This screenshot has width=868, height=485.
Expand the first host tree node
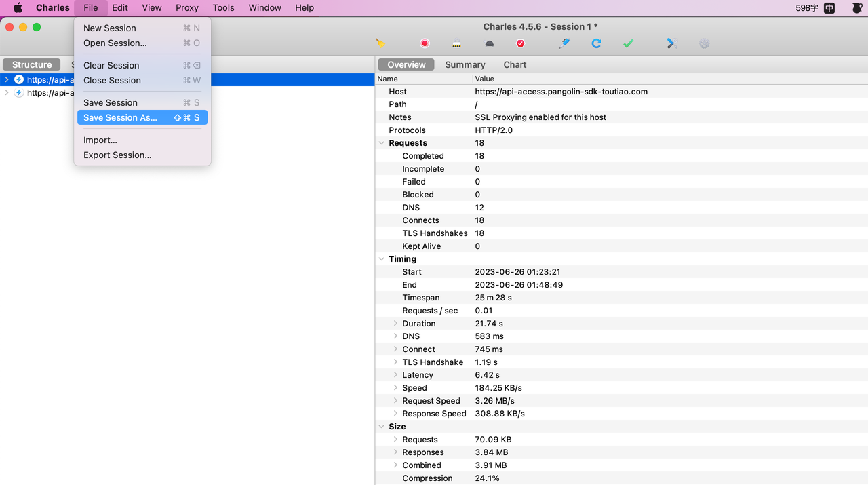pos(7,80)
